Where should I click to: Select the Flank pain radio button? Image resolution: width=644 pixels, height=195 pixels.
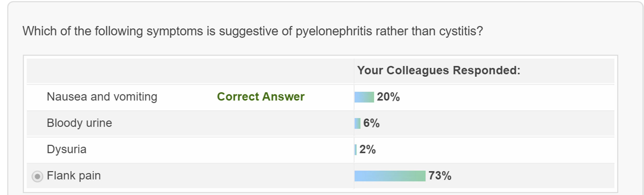coord(37,176)
